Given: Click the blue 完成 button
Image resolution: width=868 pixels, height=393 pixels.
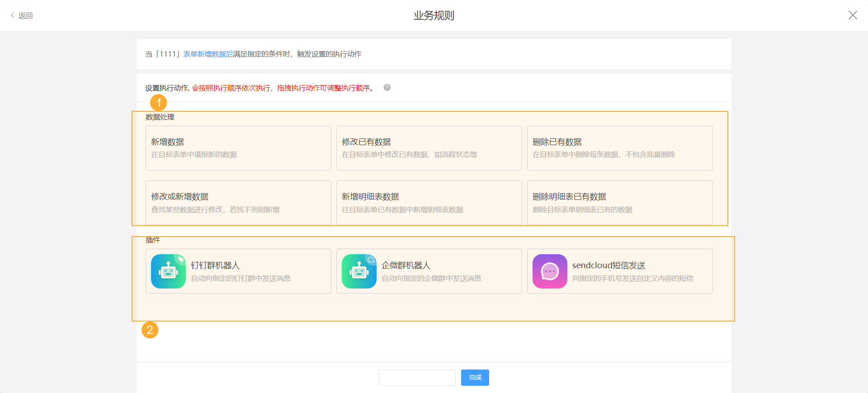Looking at the screenshot, I should click(475, 378).
